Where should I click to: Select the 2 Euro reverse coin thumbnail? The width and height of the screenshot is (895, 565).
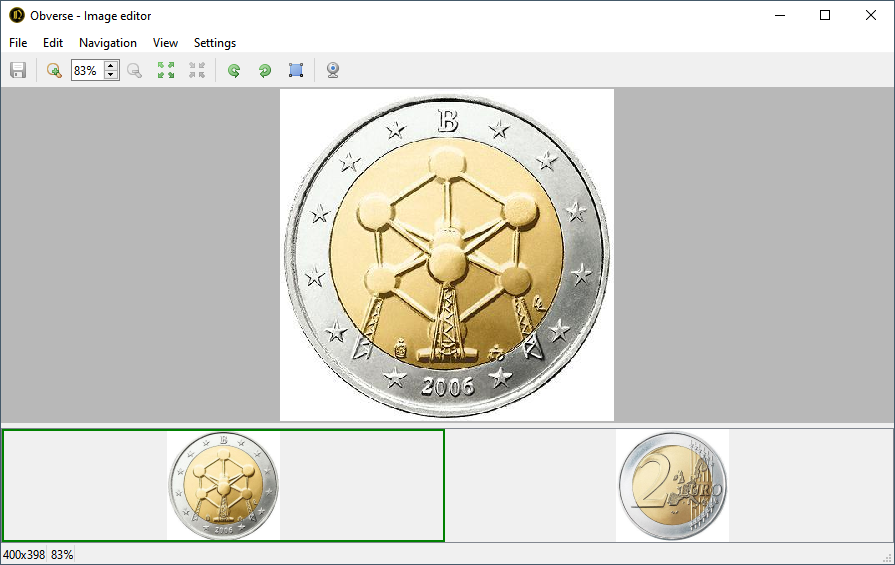672,486
